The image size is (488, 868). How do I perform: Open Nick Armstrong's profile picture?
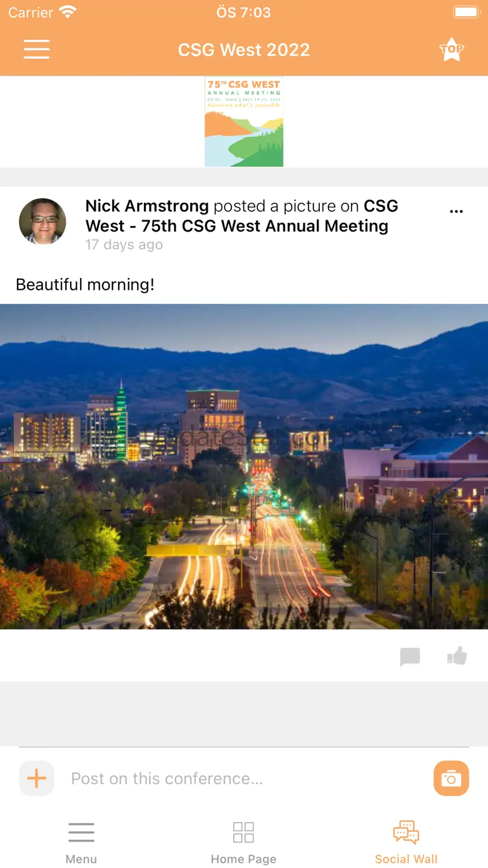pyautogui.click(x=43, y=222)
